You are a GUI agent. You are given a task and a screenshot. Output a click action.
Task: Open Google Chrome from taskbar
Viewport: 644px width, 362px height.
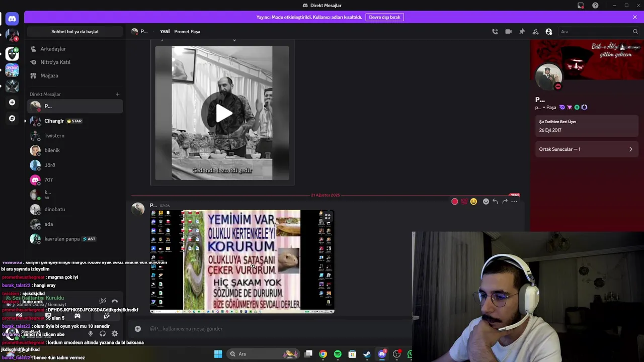click(323, 354)
